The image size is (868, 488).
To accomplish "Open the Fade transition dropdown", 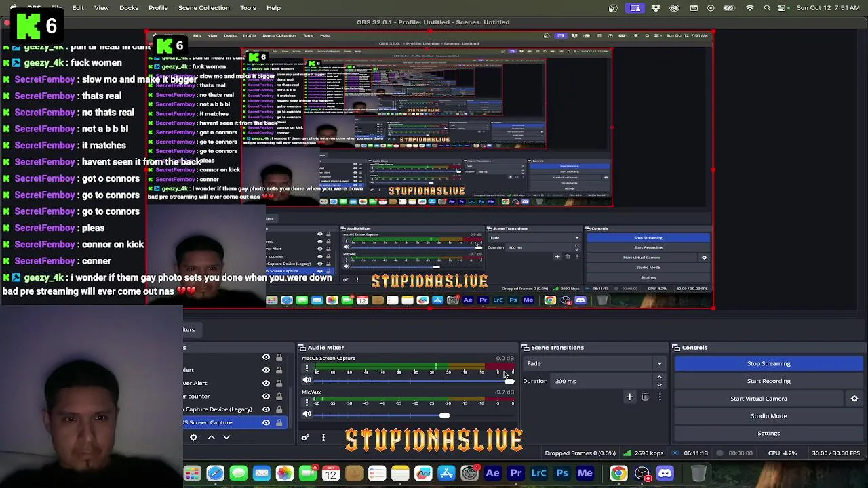I will coord(596,364).
